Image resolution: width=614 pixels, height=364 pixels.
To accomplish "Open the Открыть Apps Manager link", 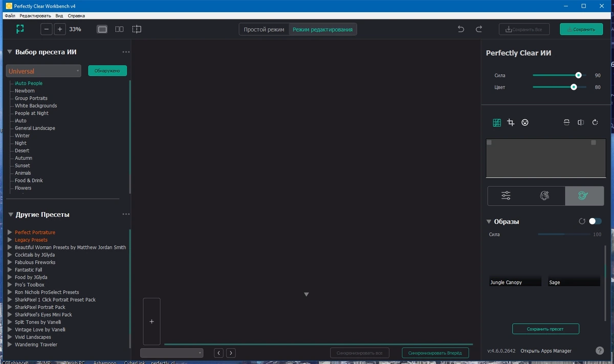I will pos(545,351).
